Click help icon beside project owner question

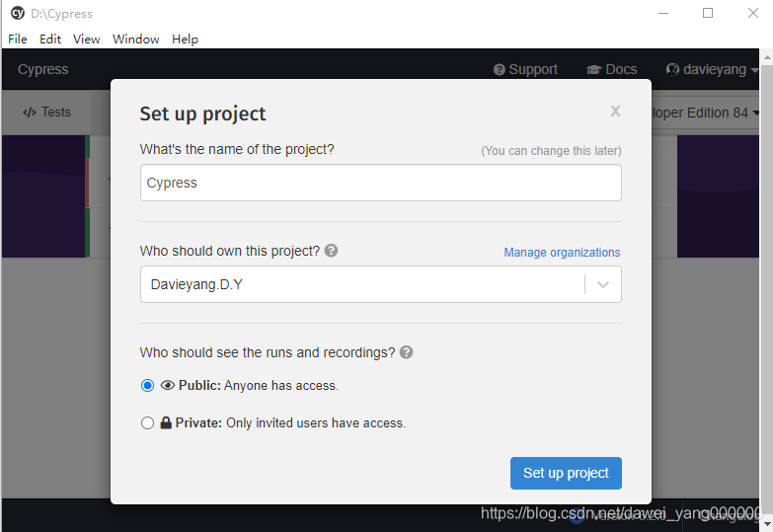coord(332,251)
